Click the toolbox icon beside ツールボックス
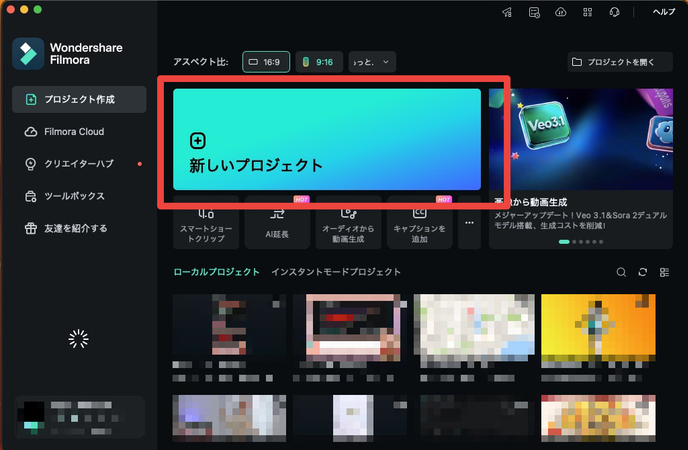This screenshot has width=688, height=450. pyautogui.click(x=30, y=196)
